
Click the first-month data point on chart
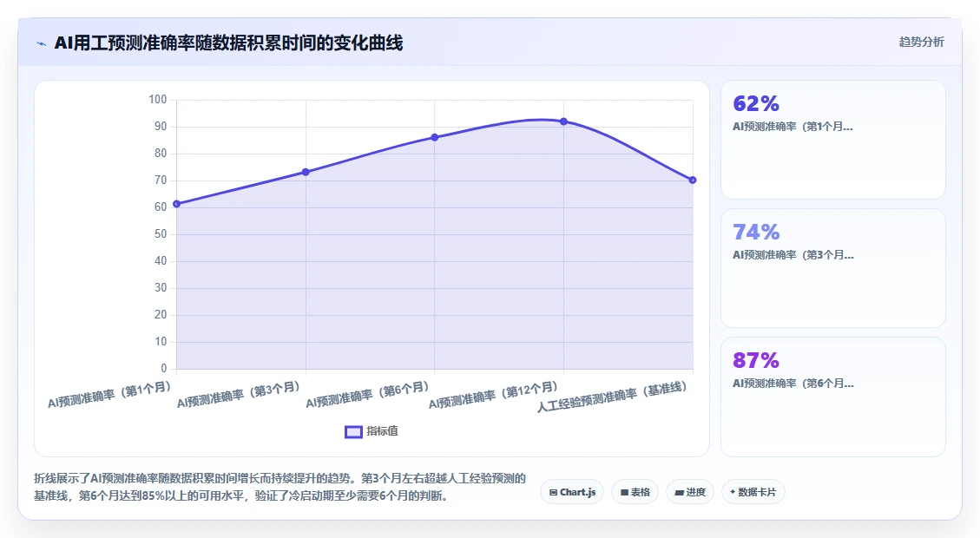pos(177,204)
